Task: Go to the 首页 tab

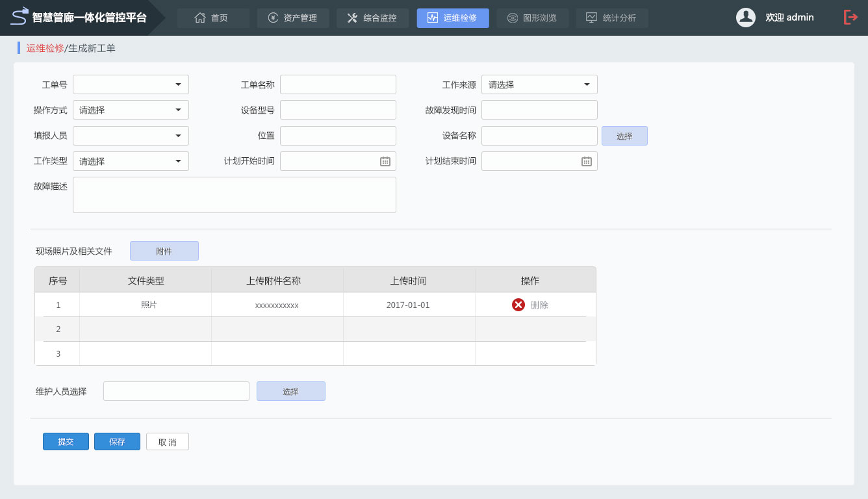Action: click(x=212, y=18)
